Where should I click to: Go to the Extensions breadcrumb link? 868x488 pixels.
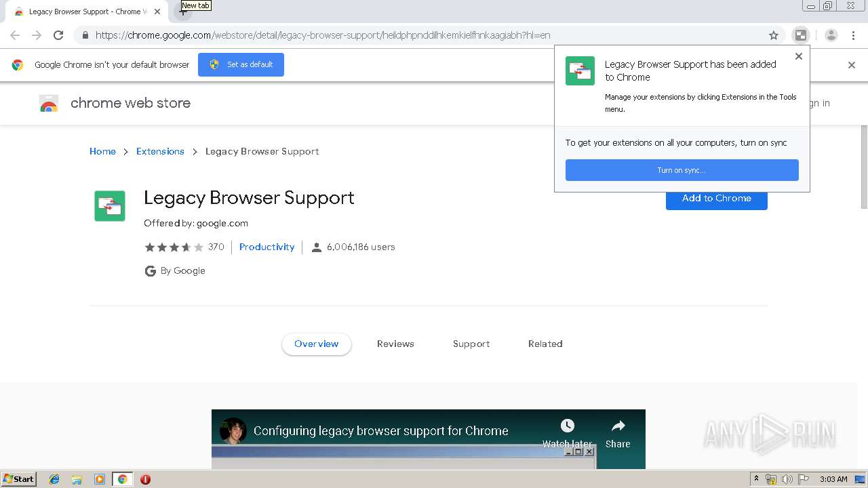tap(160, 151)
